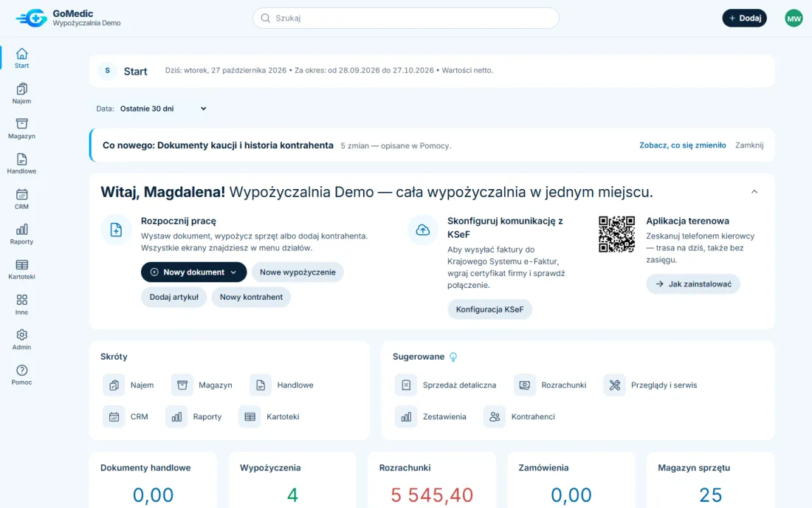This screenshot has width=812, height=508.
Task: Collapse the welcome panel chevron
Action: (754, 191)
